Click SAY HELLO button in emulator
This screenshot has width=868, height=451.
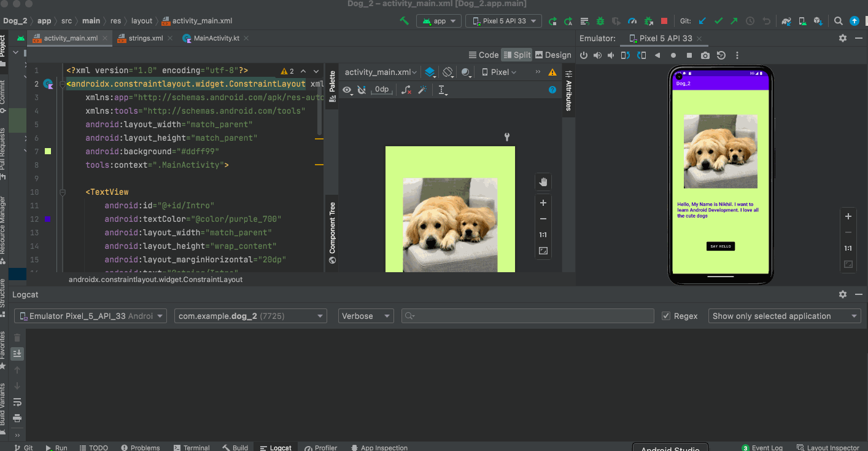721,246
